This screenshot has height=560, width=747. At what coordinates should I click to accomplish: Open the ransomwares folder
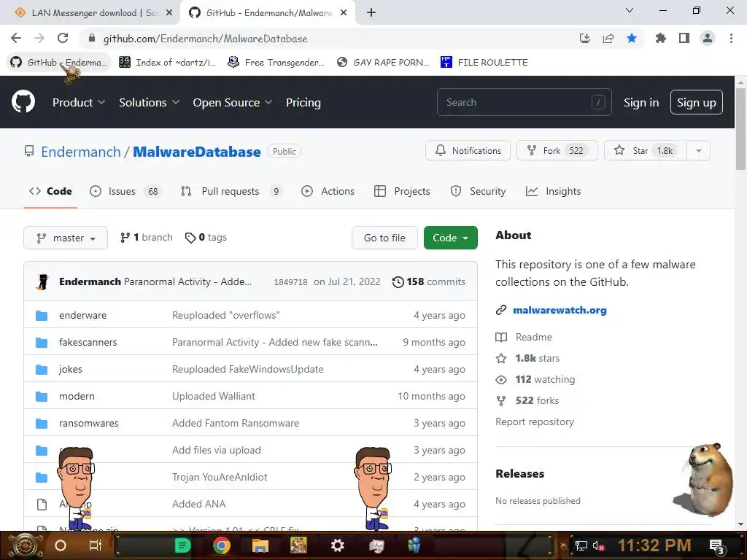pos(88,423)
